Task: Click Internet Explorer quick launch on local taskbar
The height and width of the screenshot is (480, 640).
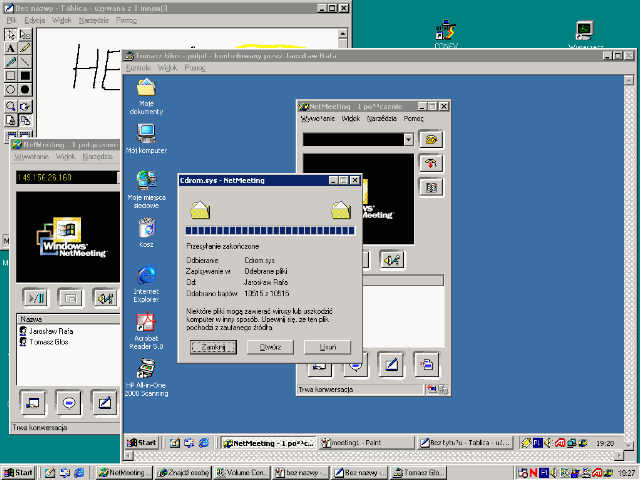Action: coord(79,473)
